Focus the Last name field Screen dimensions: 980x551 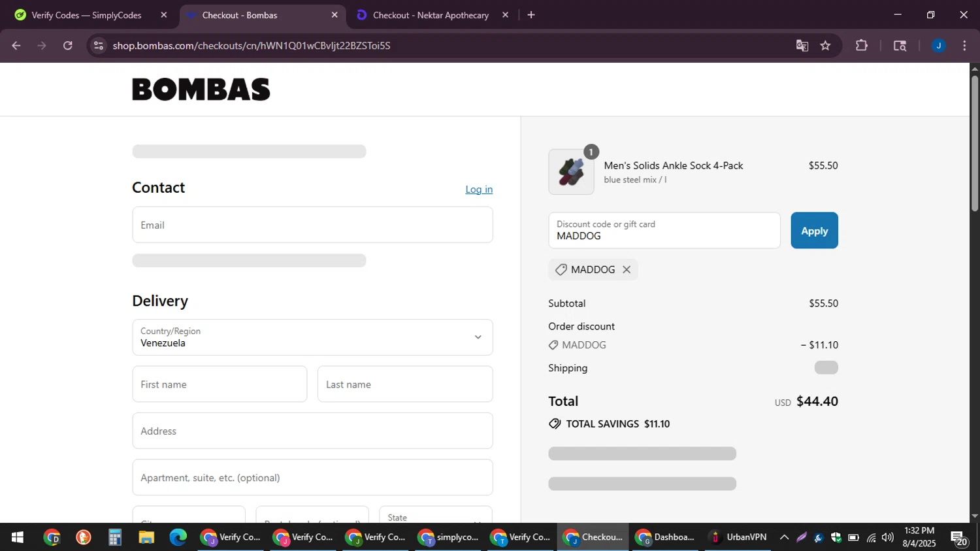coord(405,384)
